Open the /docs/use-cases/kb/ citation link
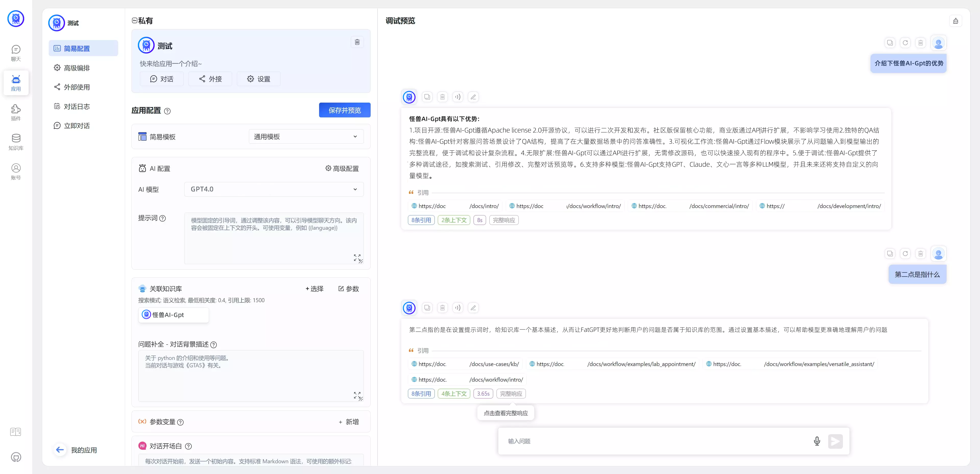The width and height of the screenshot is (980, 474). [465, 364]
